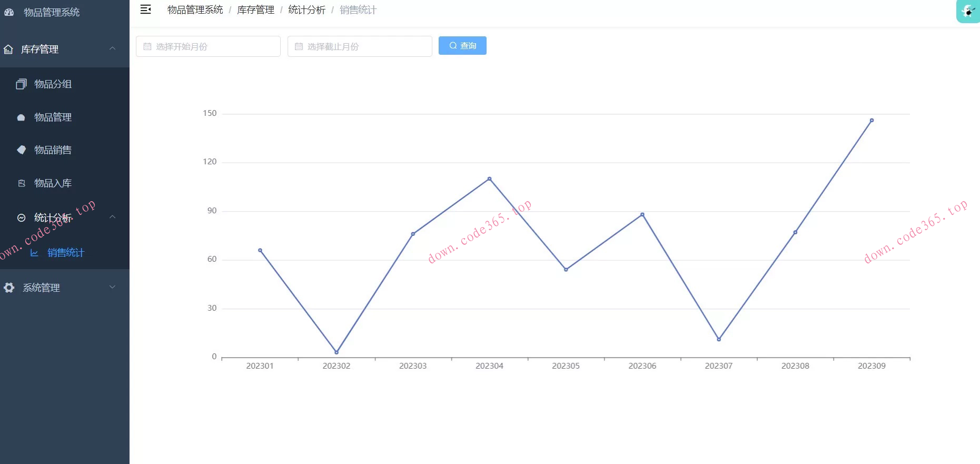Click the house icon beside 库存管理
This screenshot has height=464, width=980.
pos(8,50)
